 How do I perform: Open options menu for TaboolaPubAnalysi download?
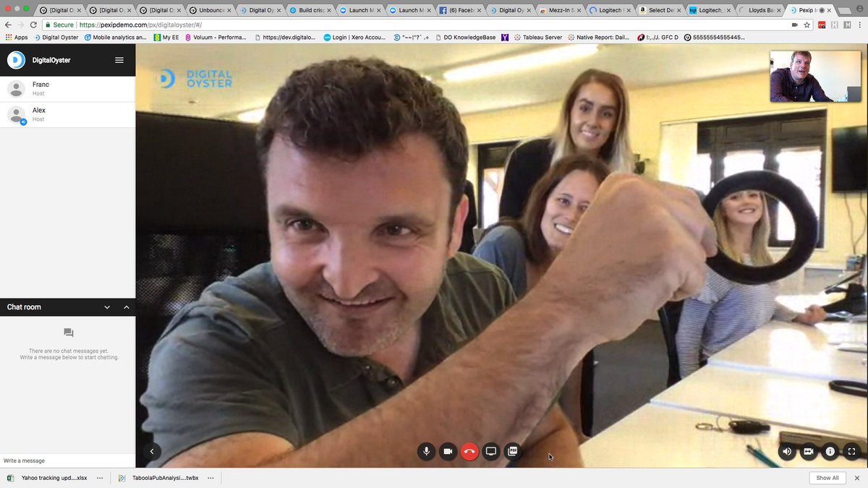pos(210,478)
